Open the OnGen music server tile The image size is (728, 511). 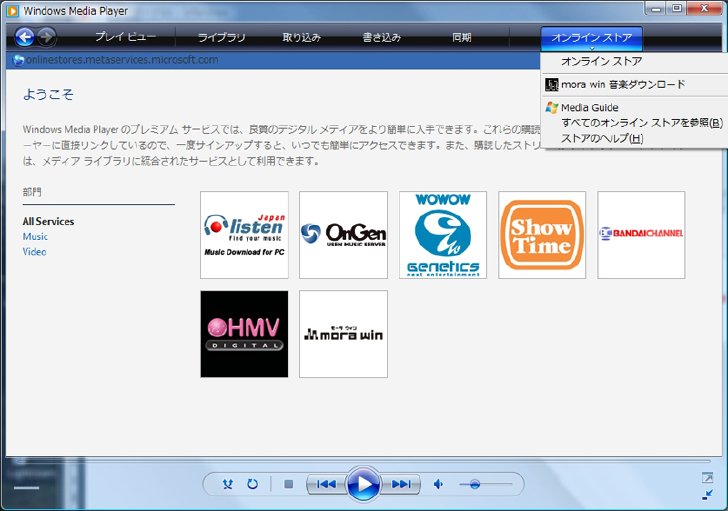click(343, 235)
